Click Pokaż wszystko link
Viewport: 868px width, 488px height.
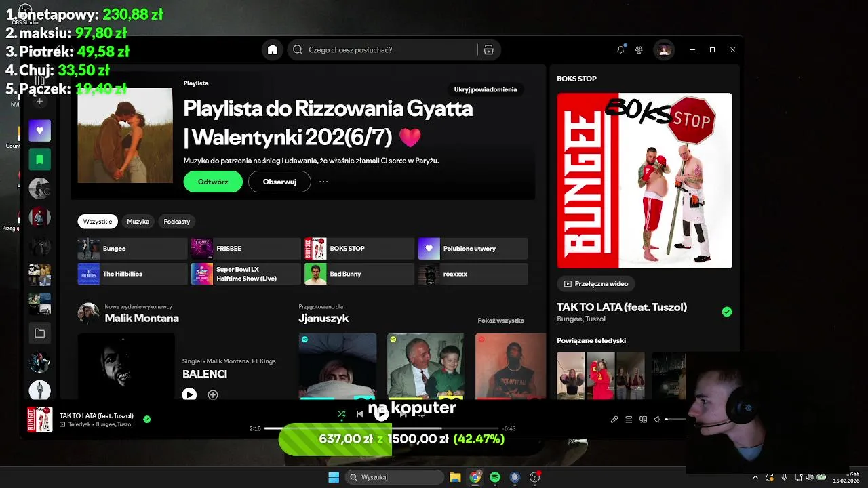click(500, 321)
